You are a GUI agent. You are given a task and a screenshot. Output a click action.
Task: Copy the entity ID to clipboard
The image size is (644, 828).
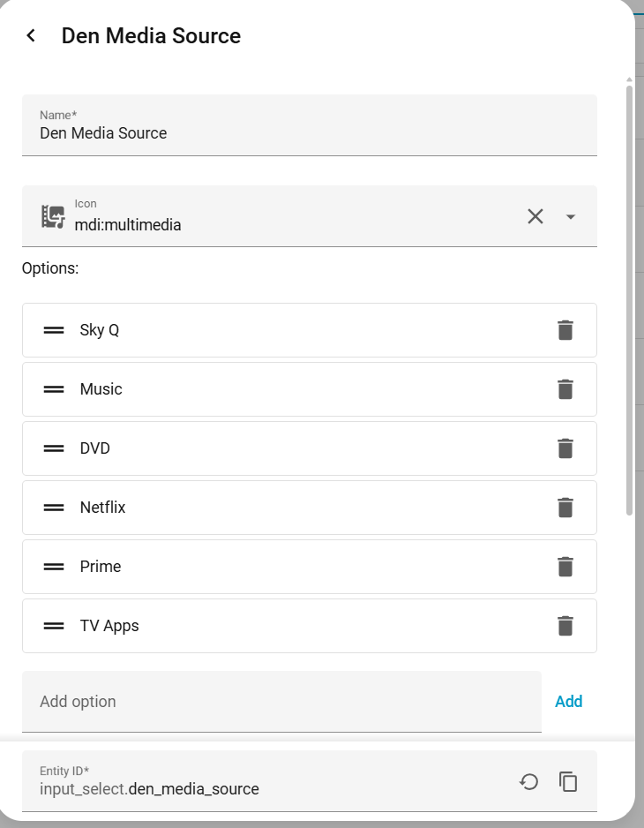click(x=568, y=781)
